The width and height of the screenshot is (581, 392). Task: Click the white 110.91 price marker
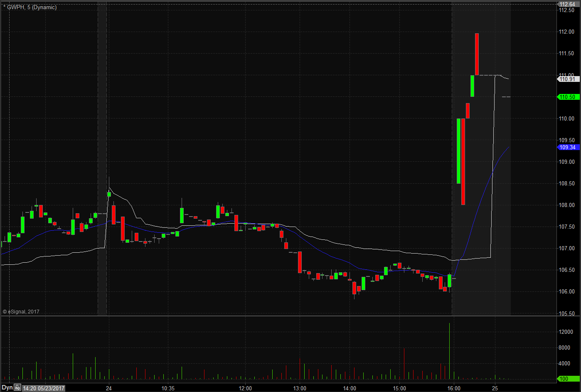click(568, 79)
